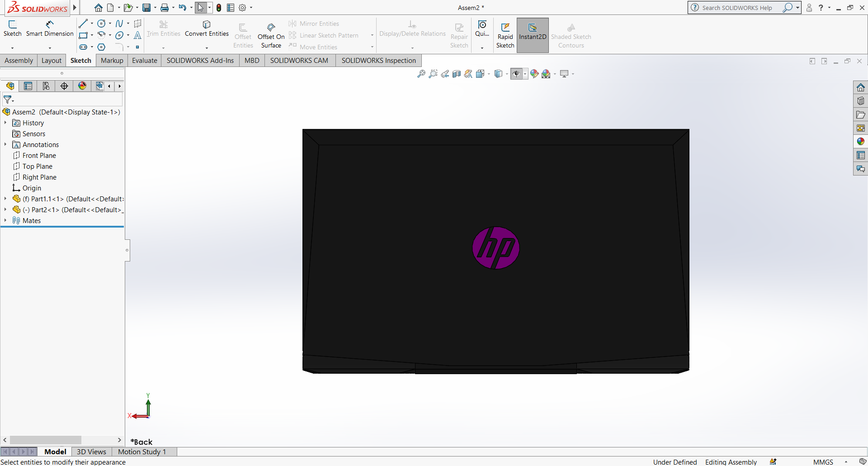Select the Corner Rectangle tool
The image size is (868, 466).
pos(83,35)
